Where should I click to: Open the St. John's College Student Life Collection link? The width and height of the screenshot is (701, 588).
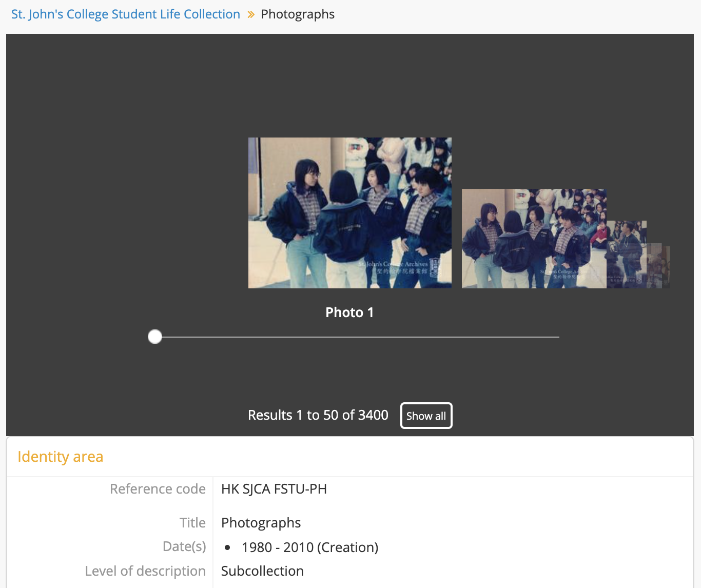coord(125,14)
